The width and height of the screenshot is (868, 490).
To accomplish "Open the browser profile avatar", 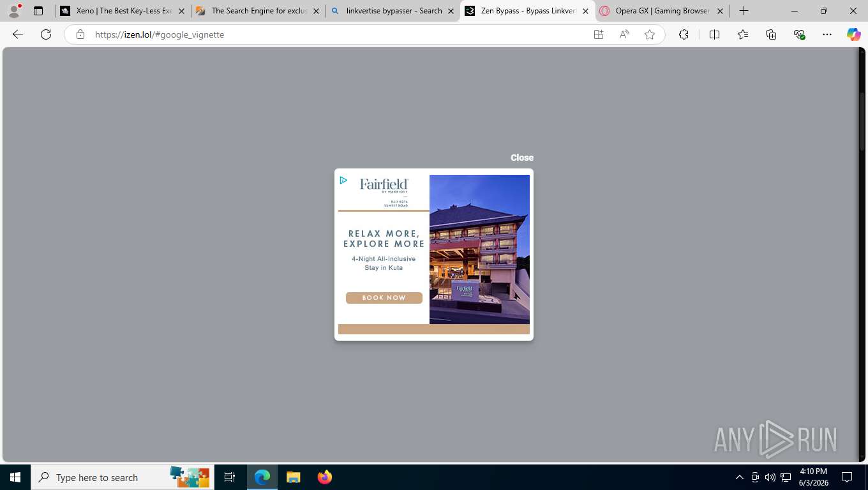I will 14,11.
